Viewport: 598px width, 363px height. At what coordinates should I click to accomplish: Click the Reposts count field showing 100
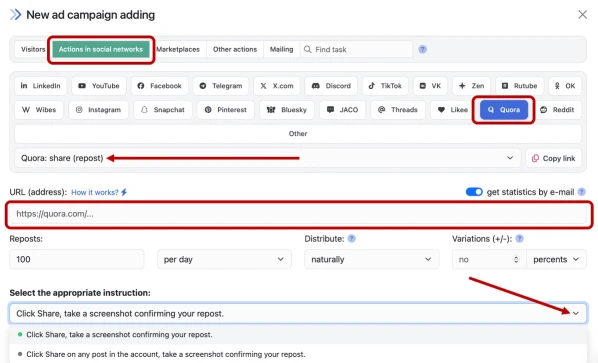[77, 259]
